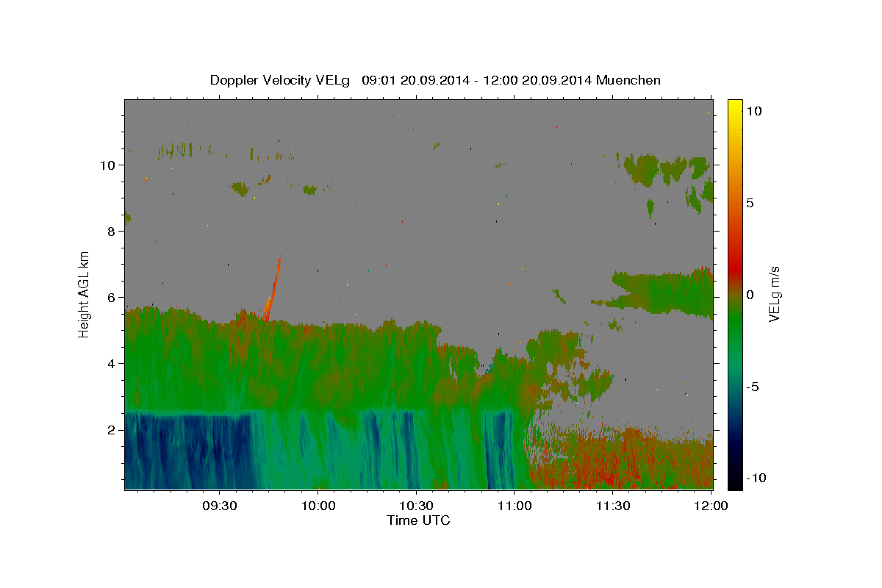Click the 10:00 time tick label
882x588 pixels.
click(x=318, y=506)
